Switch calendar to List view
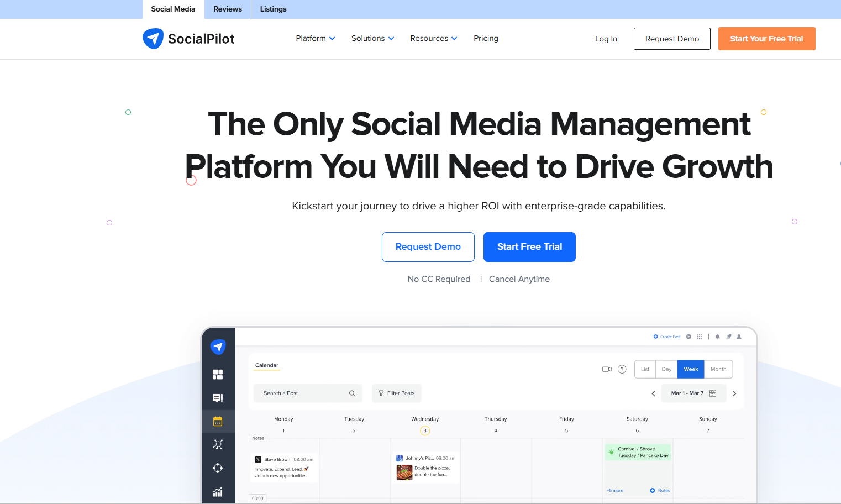The image size is (841, 504). (645, 369)
